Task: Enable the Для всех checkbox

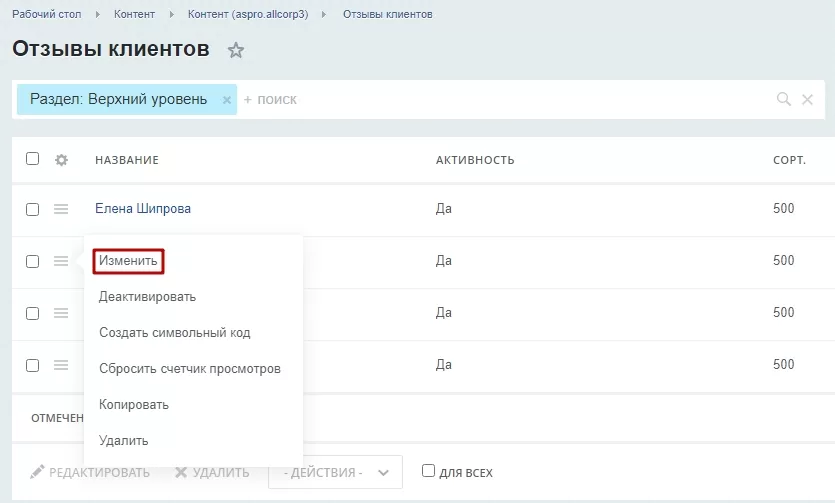Action: [x=428, y=471]
